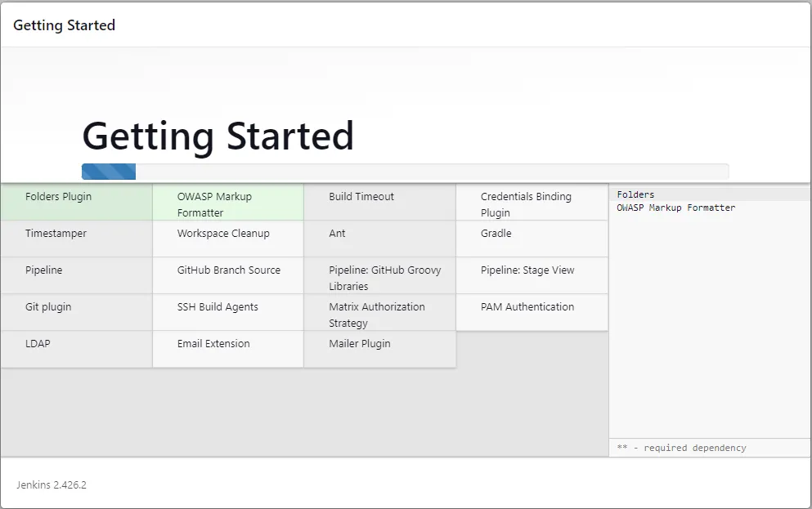Select the Pipeline plugin cell
This screenshot has width=812, height=509.
(76, 275)
